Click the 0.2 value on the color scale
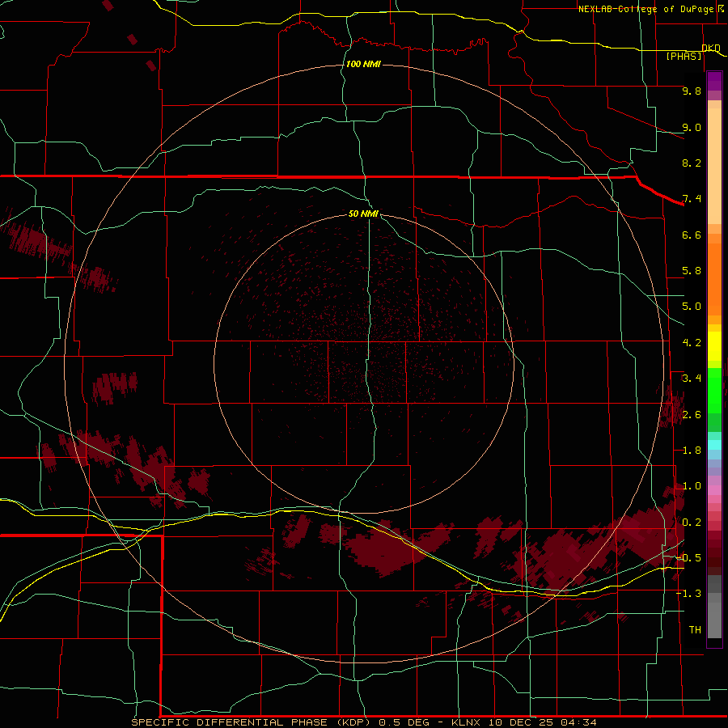 tap(692, 523)
